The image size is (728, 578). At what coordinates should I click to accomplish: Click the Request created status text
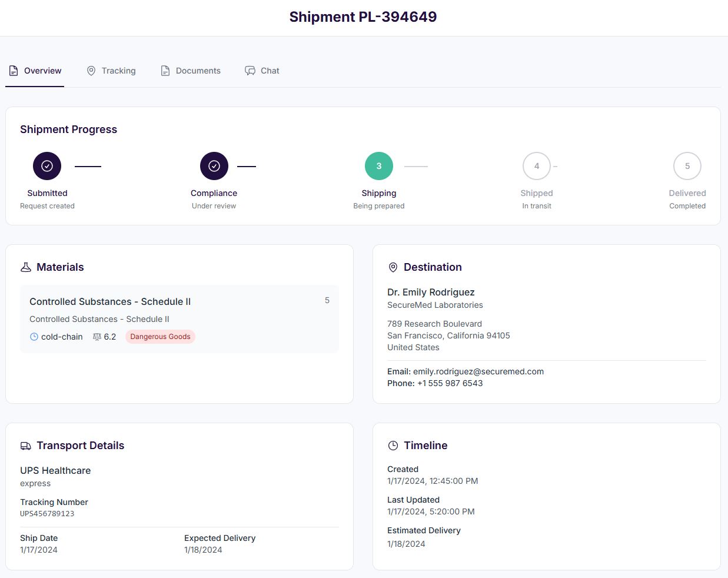(47, 206)
